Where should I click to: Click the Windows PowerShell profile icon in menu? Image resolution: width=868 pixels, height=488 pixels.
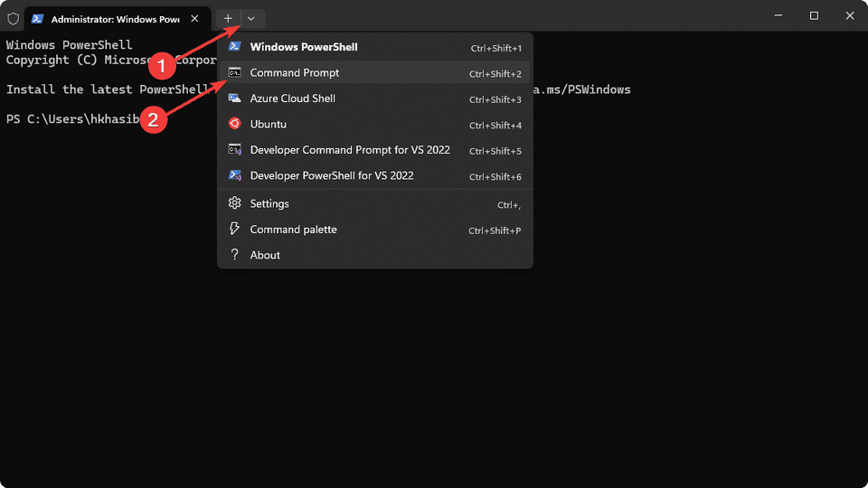(x=235, y=46)
